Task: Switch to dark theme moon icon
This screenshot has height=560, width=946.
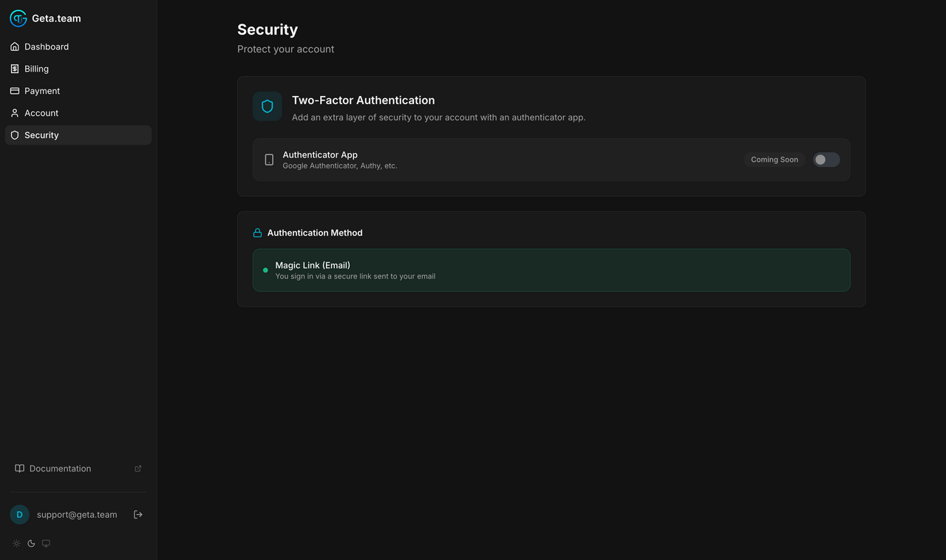Action: click(x=31, y=544)
